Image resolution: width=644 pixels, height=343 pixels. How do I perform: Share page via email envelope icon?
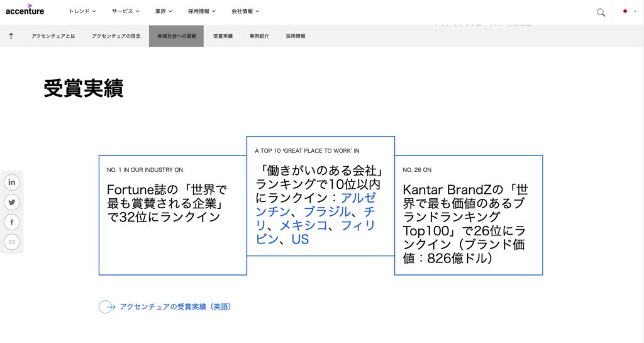point(12,242)
